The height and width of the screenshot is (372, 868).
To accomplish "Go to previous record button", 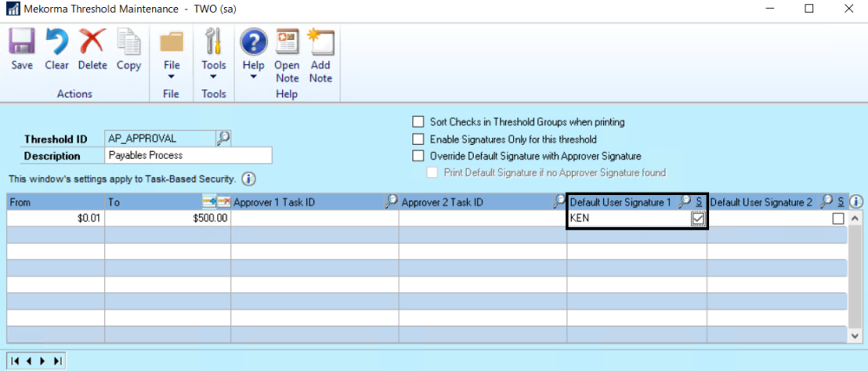I will coord(29,361).
